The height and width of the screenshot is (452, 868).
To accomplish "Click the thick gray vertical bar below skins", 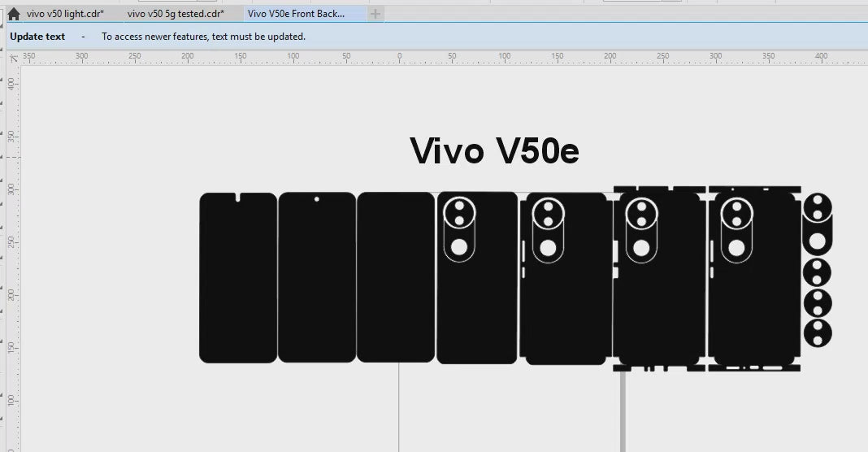I will pos(623,411).
